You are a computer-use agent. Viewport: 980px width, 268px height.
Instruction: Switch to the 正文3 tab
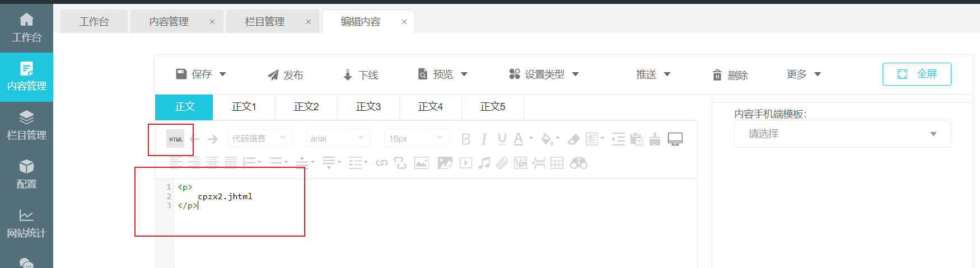coord(368,107)
